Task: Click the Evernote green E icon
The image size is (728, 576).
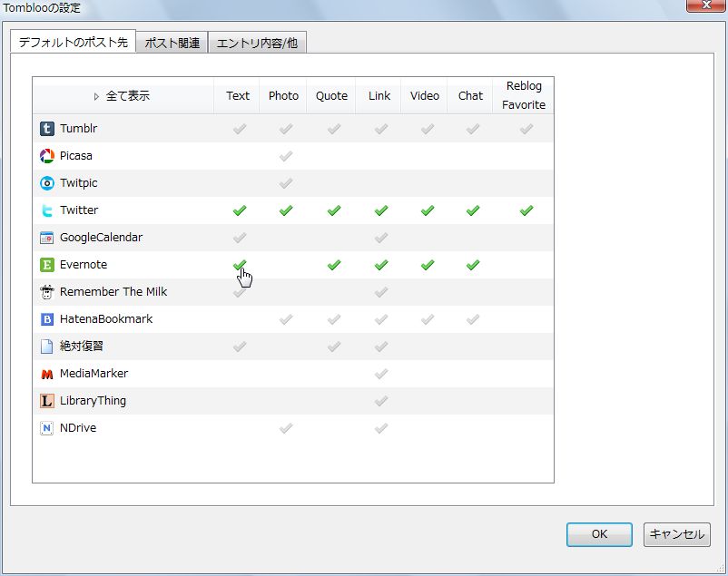Action: click(x=47, y=265)
